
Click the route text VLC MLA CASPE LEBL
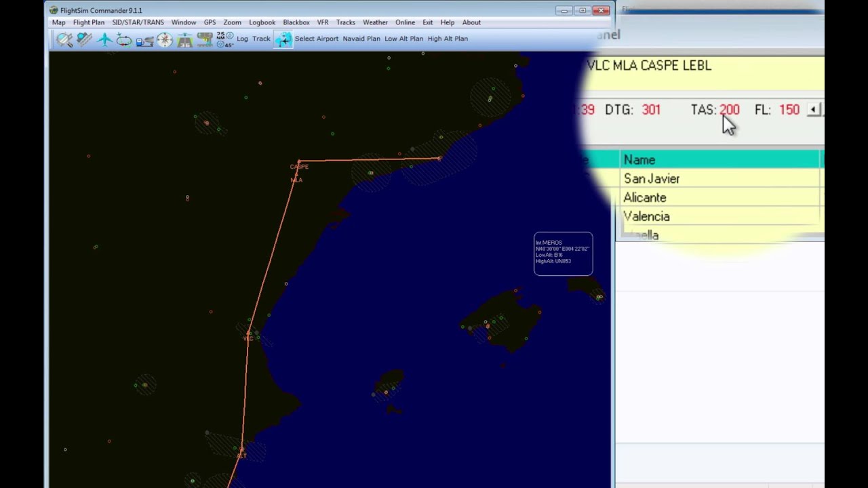coord(649,66)
